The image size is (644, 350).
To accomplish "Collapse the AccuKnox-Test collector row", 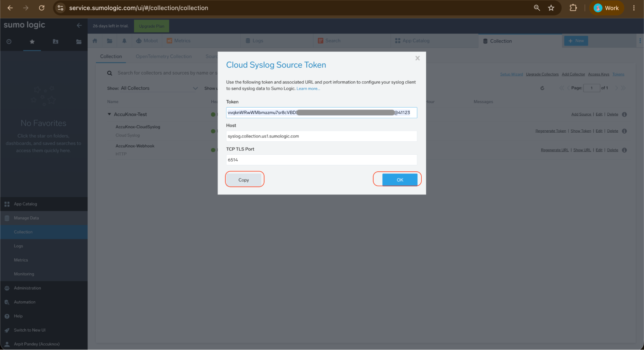I will [x=109, y=114].
